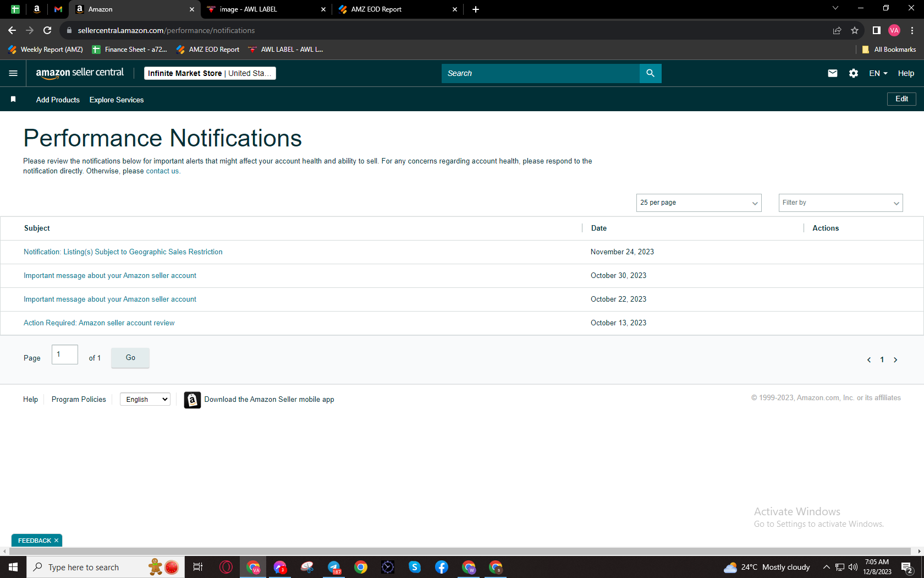924x578 pixels.
Task: Open the footer Help link
Action: [x=30, y=400]
